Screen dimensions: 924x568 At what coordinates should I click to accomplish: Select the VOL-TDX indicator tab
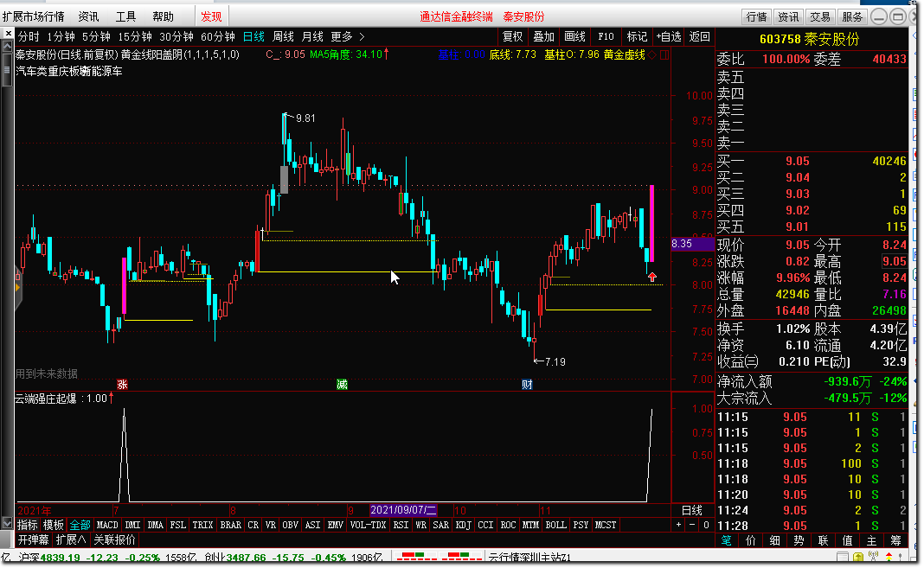(368, 525)
